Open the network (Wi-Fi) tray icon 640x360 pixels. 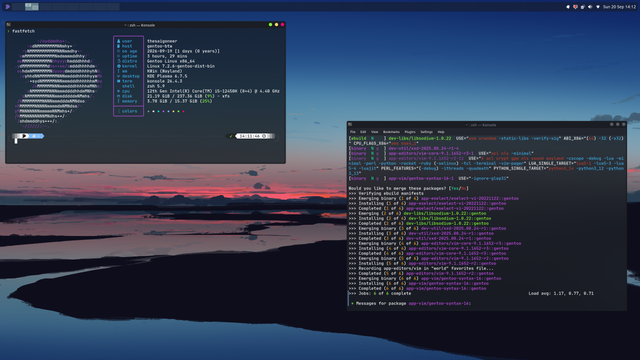coord(598,7)
